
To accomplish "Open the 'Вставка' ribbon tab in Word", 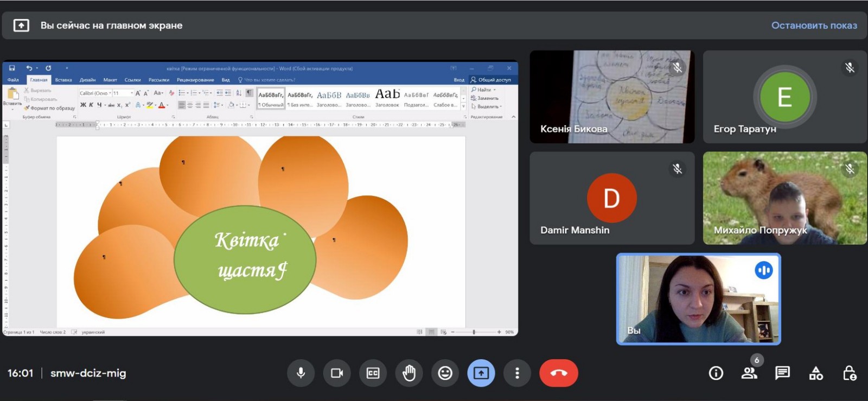I will click(63, 80).
